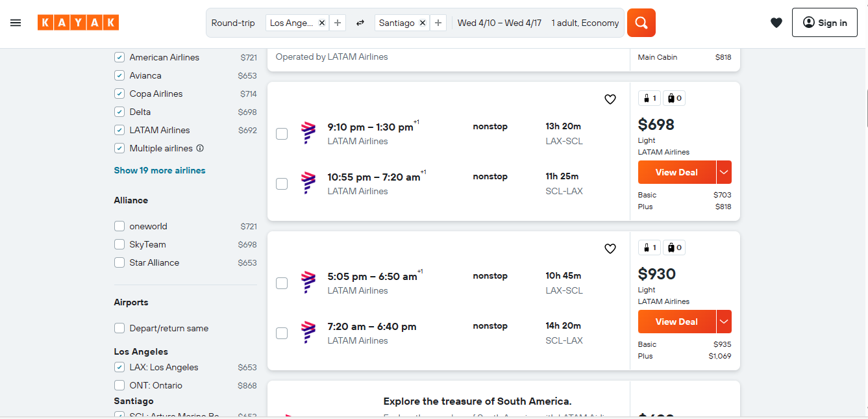Image resolution: width=868 pixels, height=419 pixels.
Task: Open the 1 adult, Economy travelers selector
Action: click(585, 23)
